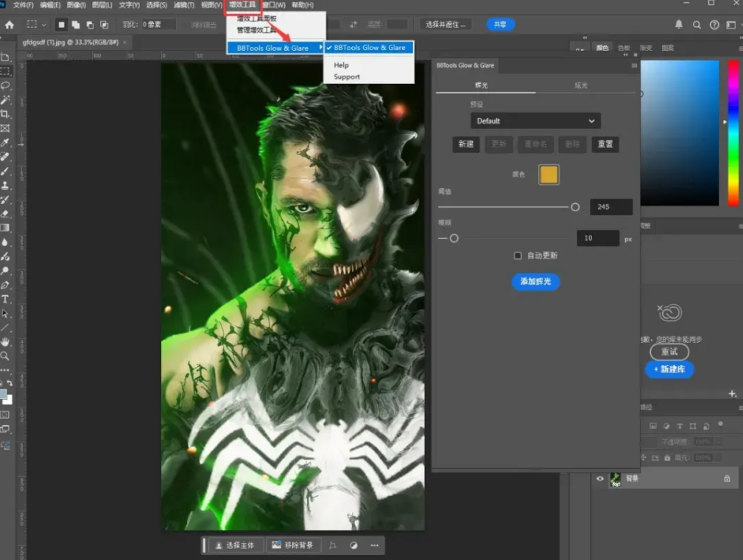Image resolution: width=743 pixels, height=560 pixels.
Task: Click the rainbow hue slider strip
Action: coord(733,133)
